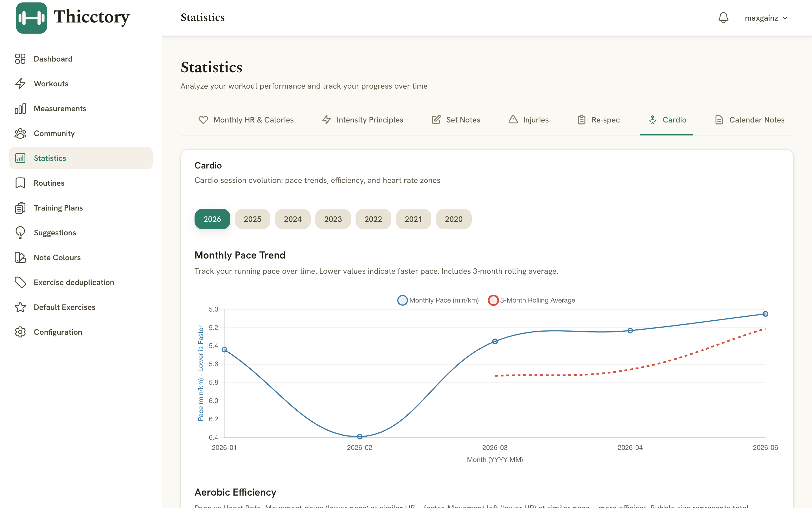Open Dashboard grid icon in sidebar

click(x=20, y=59)
